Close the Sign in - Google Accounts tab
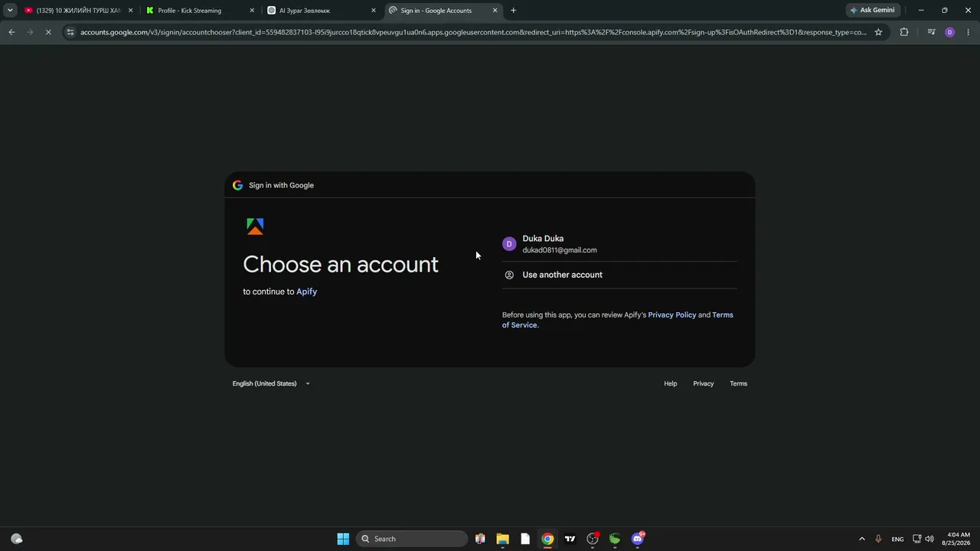 (x=495, y=11)
